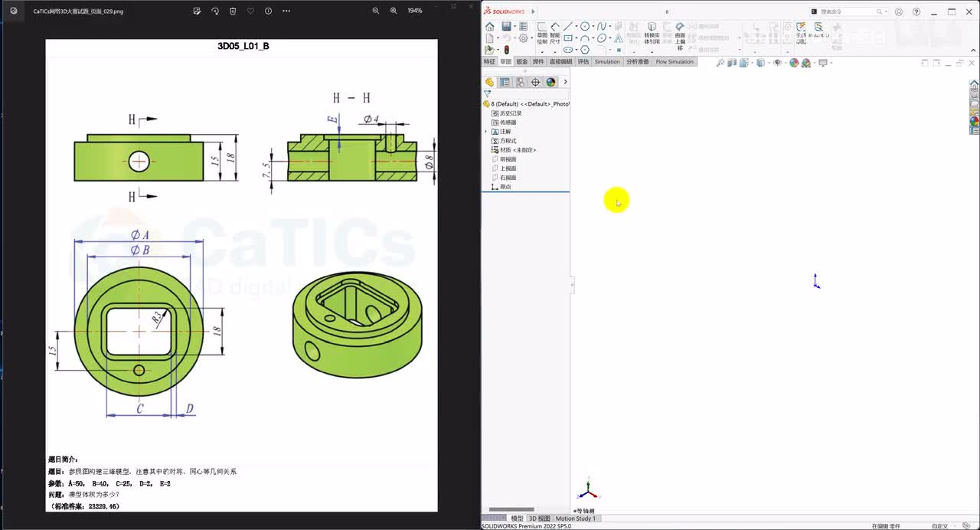This screenshot has width=980, height=530.
Task: Select the Line sketch tool
Action: [x=567, y=26]
